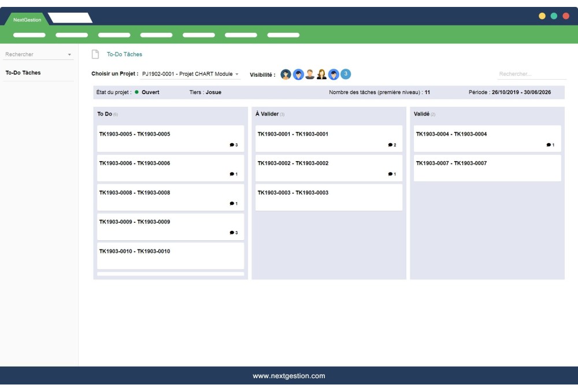
Task: Toggle the gray-shirt user's visibility
Action: [310, 74]
